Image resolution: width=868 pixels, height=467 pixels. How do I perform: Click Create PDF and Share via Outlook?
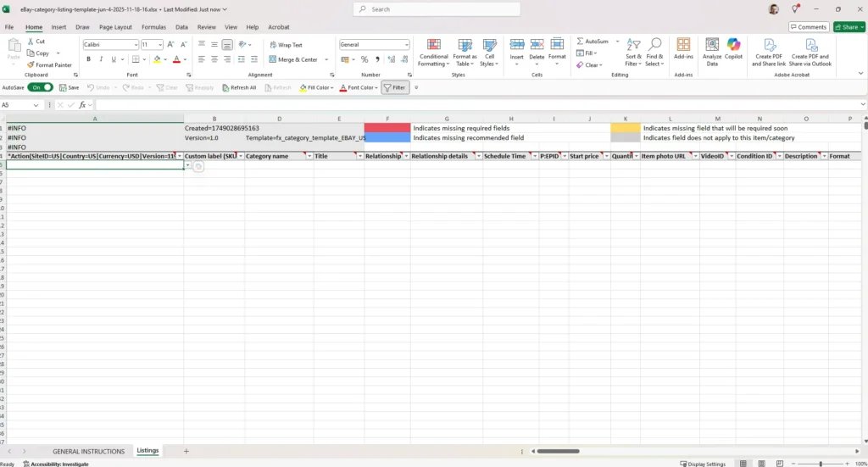click(x=810, y=53)
